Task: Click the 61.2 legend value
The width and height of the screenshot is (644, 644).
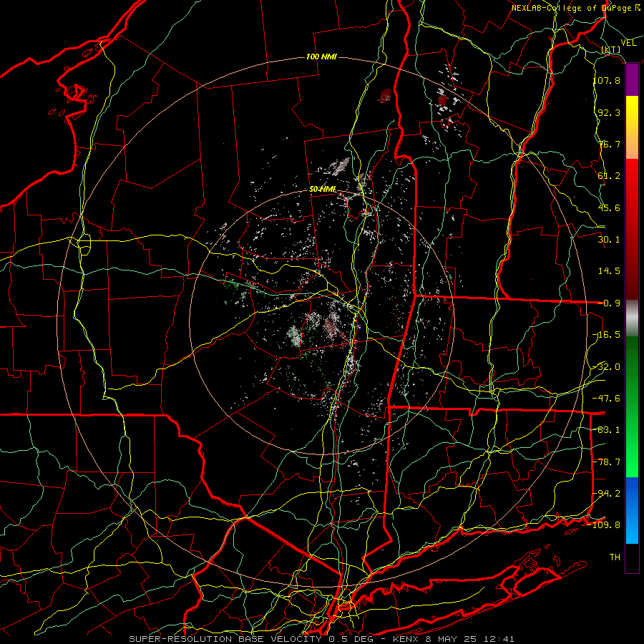Action: point(609,176)
